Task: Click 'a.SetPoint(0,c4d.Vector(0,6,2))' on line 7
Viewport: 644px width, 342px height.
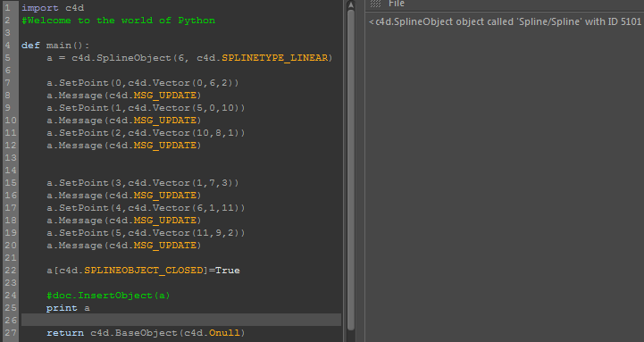Action: tap(143, 83)
